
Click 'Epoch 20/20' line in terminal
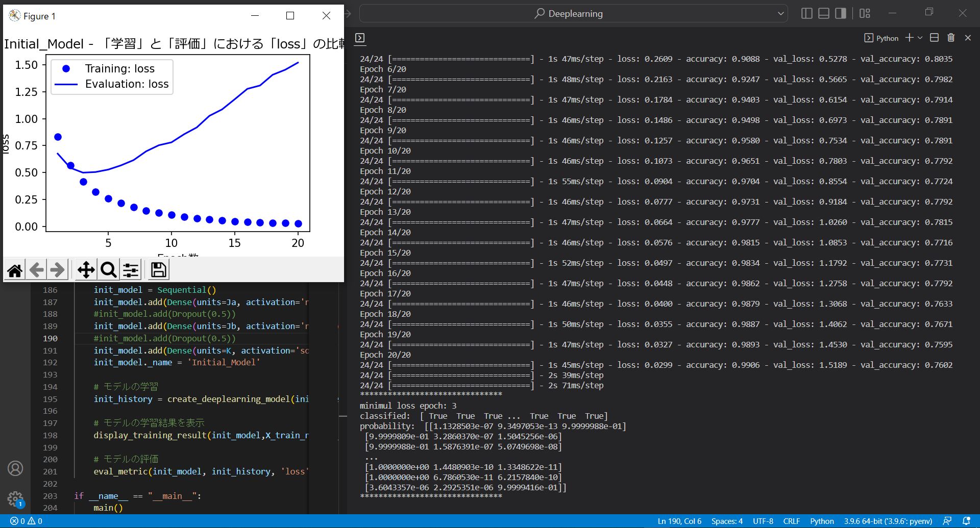pyautogui.click(x=385, y=355)
